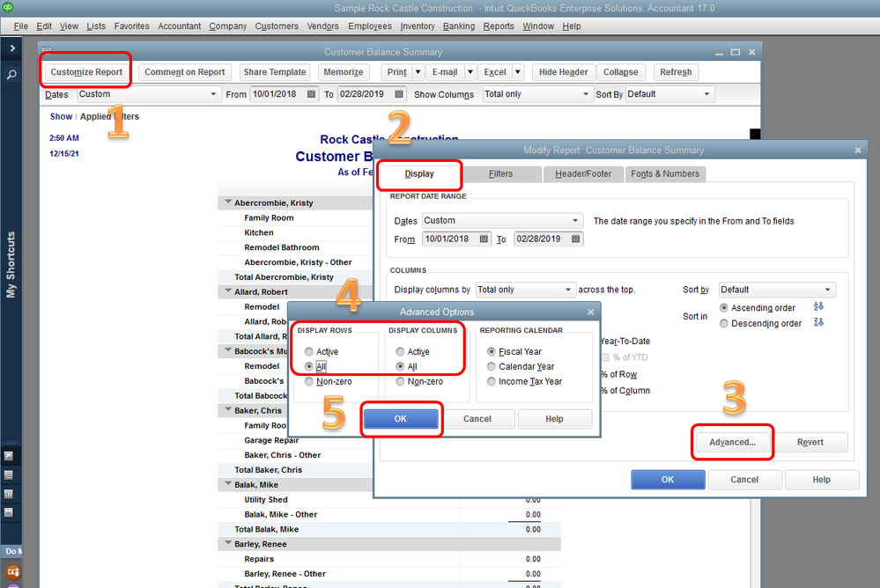This screenshot has width=880, height=588.
Task: Select Active under Display Columns
Action: 400,352
